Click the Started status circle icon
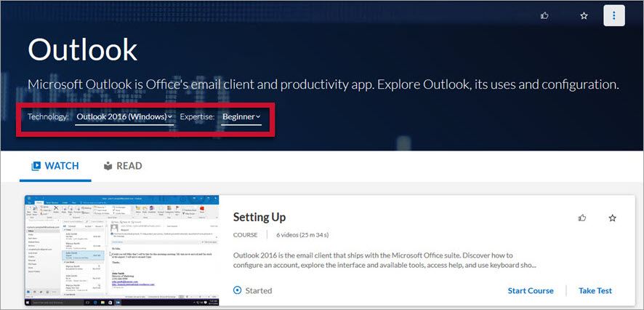 (x=238, y=290)
